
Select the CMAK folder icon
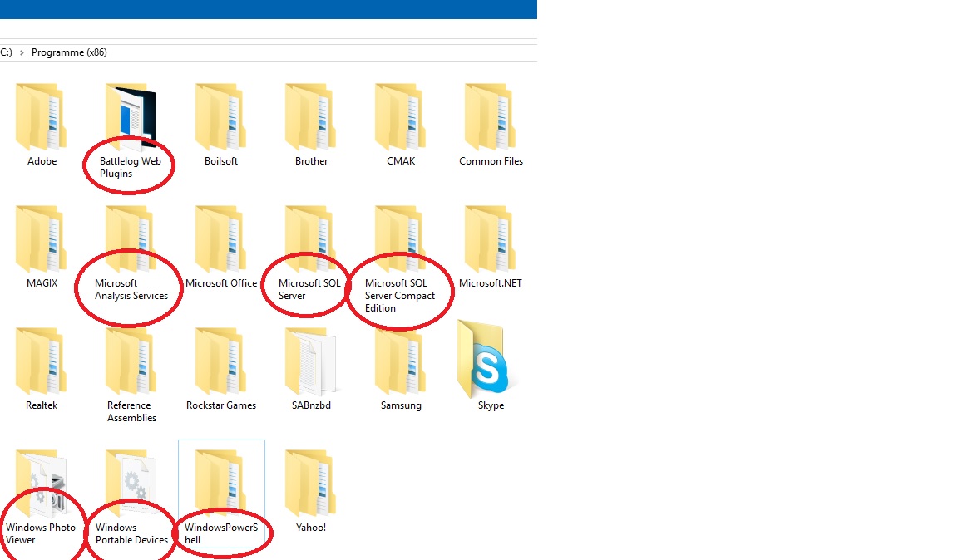(x=400, y=116)
